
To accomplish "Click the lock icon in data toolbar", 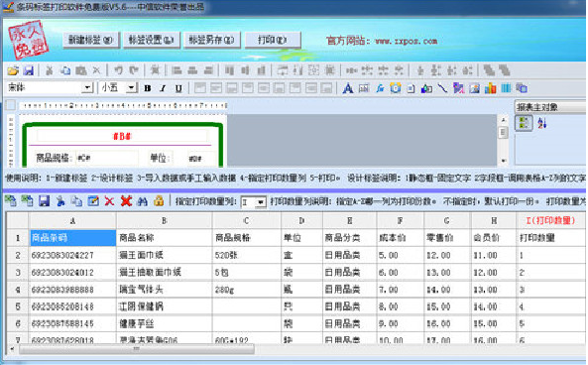I will click(159, 201).
